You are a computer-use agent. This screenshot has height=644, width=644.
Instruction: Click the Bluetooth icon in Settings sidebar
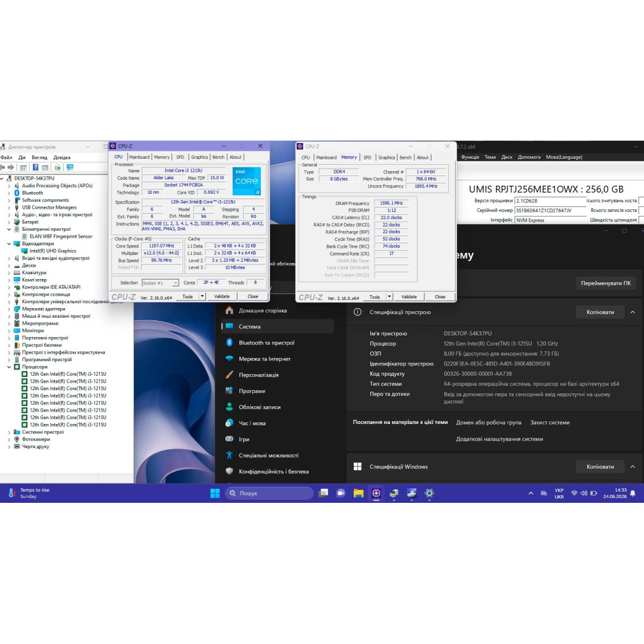(x=229, y=342)
